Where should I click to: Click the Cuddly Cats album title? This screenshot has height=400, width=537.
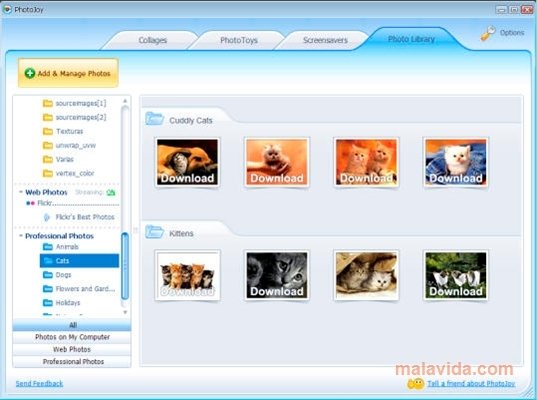[191, 121]
